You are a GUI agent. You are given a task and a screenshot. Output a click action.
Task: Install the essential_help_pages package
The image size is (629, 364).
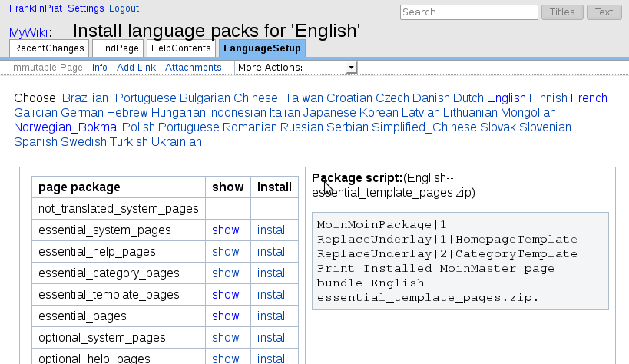pyautogui.click(x=272, y=252)
